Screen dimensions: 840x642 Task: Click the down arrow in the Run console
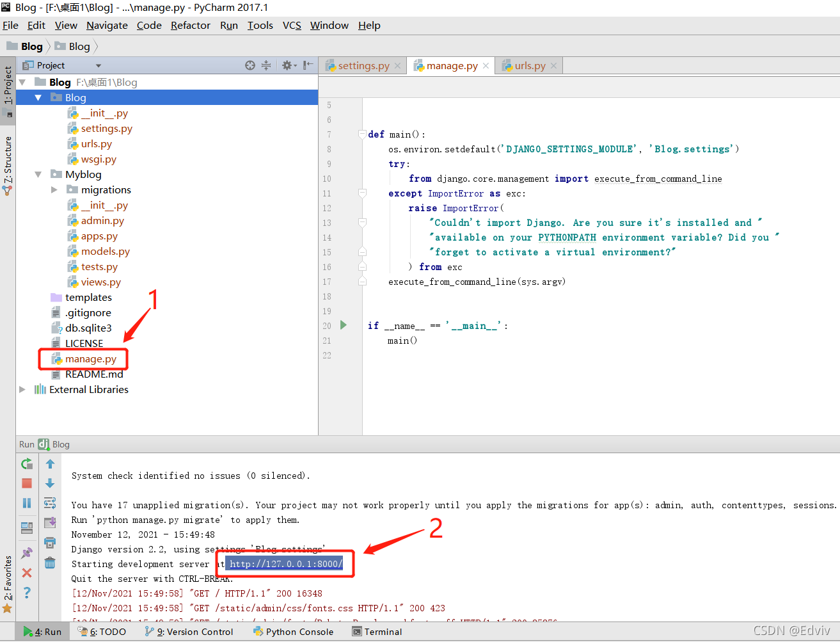(x=50, y=483)
